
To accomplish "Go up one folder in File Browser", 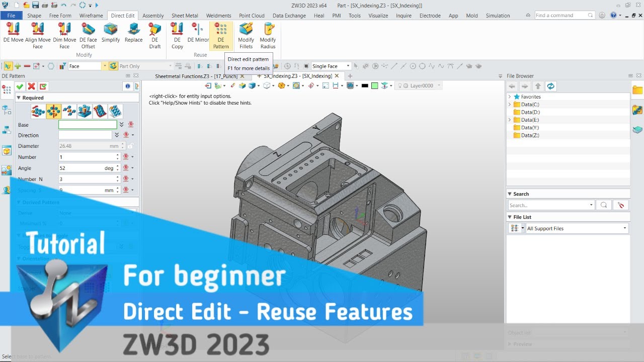I will pyautogui.click(x=538, y=86).
